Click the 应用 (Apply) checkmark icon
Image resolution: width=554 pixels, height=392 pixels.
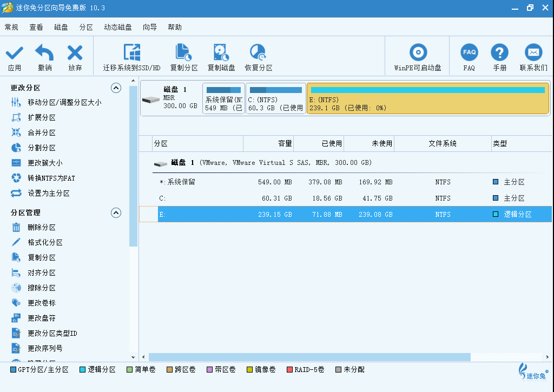[15, 53]
